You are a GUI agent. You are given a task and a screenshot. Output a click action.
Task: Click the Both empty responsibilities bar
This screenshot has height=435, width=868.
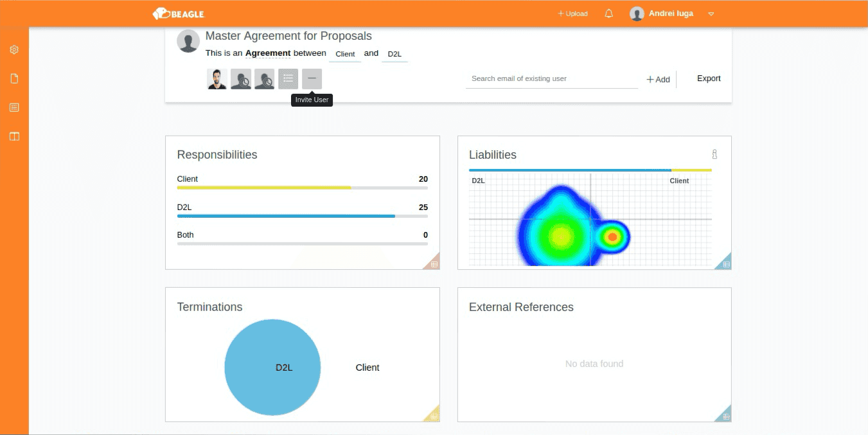tap(303, 244)
